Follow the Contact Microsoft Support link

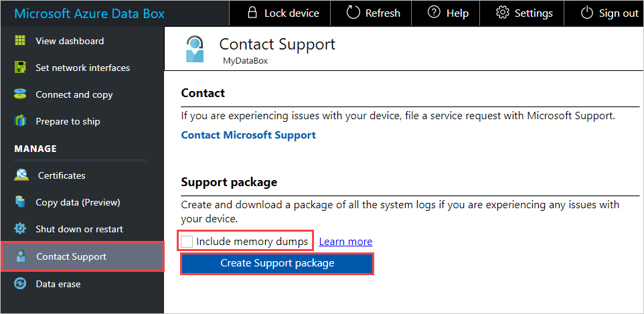[x=248, y=135]
